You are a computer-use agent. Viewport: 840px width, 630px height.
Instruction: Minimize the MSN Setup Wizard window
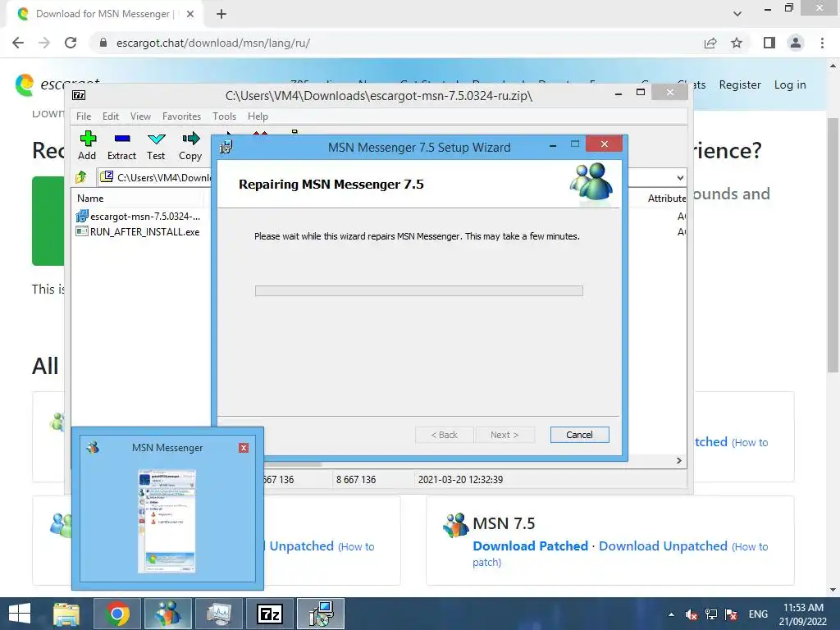[553, 144]
